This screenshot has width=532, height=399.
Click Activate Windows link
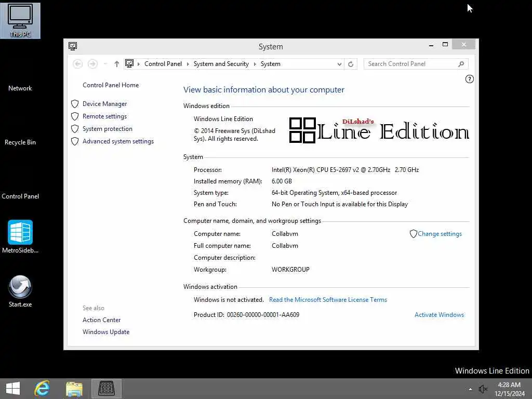[439, 315]
